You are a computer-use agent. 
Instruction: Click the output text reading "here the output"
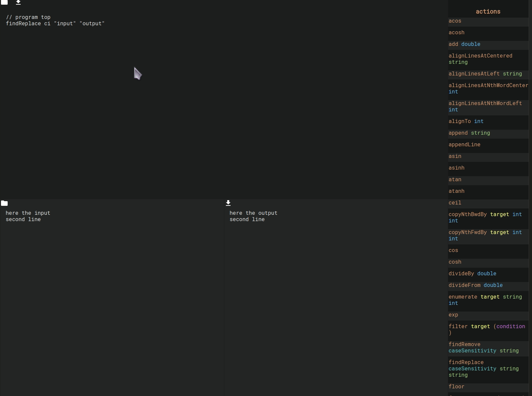pos(253,213)
